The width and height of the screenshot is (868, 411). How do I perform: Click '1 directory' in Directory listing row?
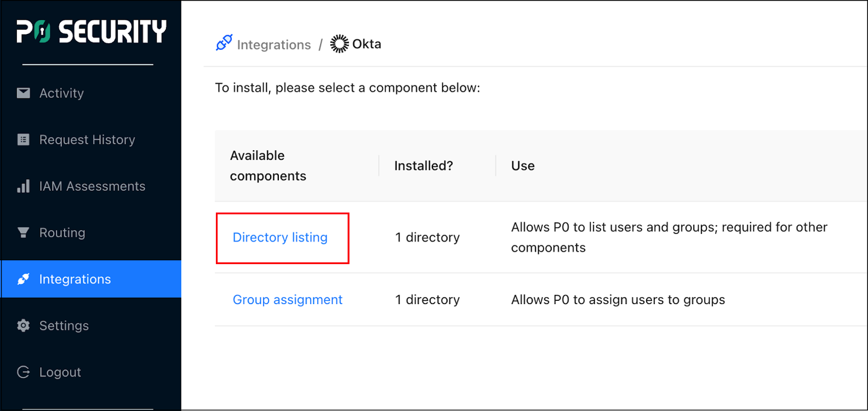click(427, 237)
